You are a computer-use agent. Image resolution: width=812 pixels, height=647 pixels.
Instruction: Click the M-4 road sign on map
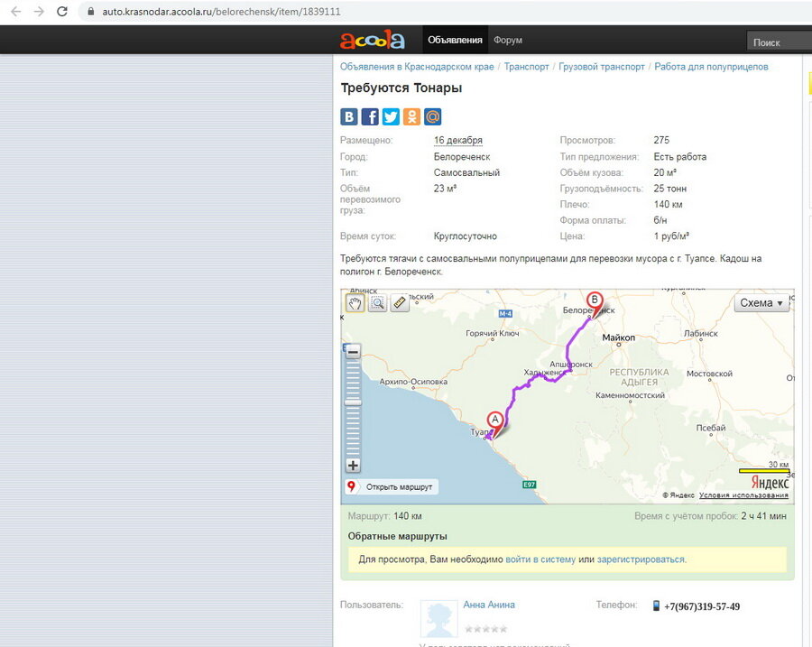coord(505,313)
